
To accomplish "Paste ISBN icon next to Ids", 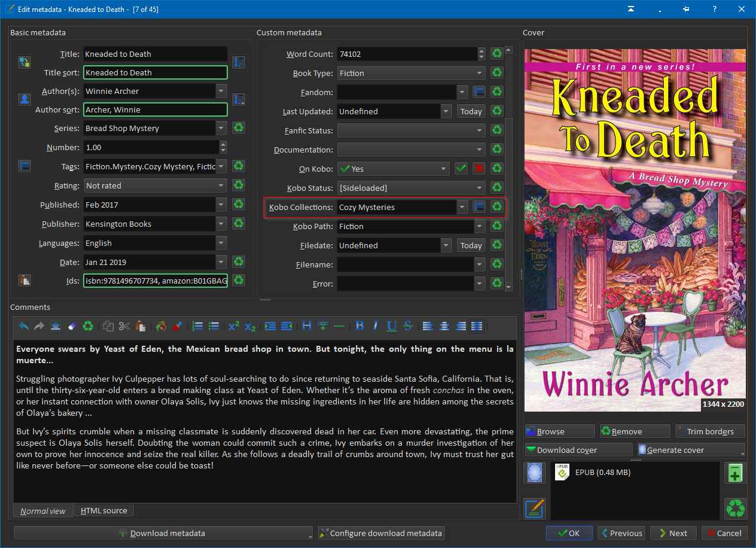I will coord(24,279).
